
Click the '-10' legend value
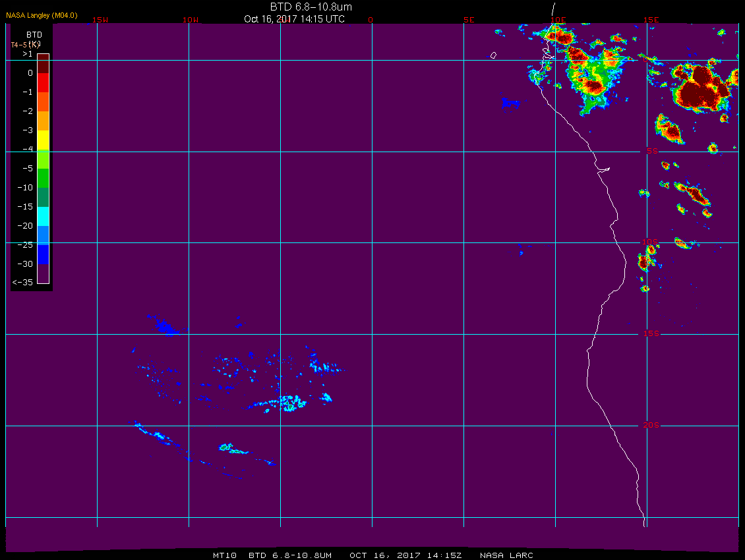[25, 188]
